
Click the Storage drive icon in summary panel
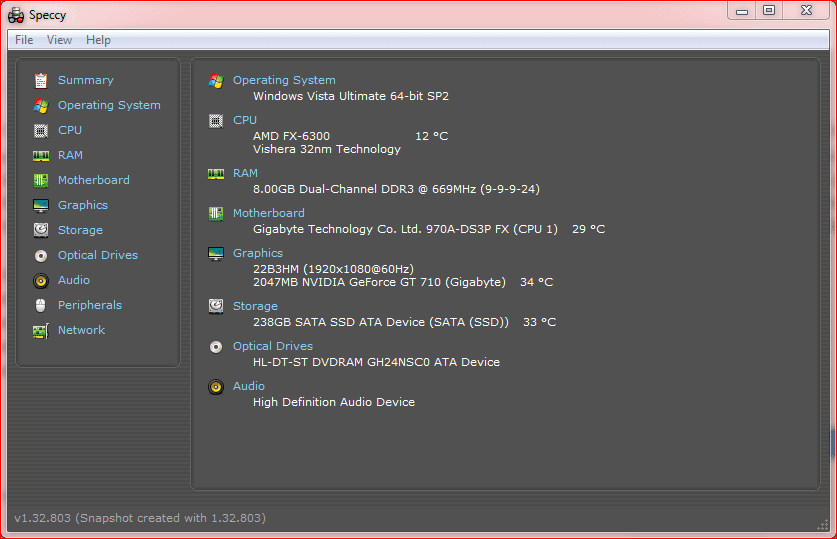[216, 306]
